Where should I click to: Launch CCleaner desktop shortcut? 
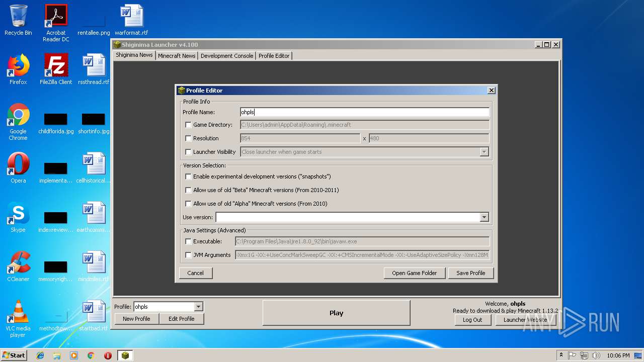[18, 266]
